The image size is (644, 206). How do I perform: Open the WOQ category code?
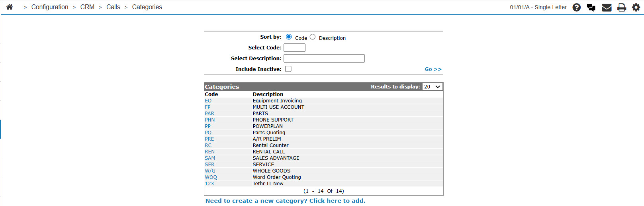pyautogui.click(x=211, y=177)
